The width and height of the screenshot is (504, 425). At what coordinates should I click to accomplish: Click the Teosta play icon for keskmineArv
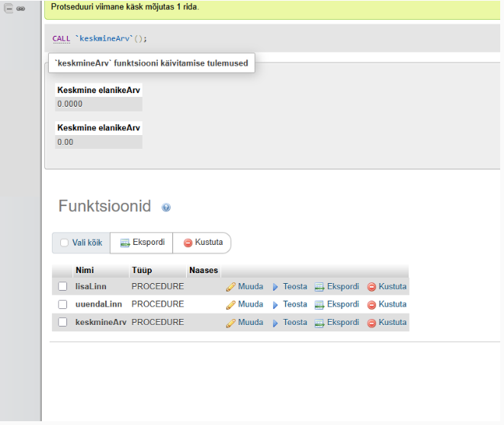tap(276, 323)
